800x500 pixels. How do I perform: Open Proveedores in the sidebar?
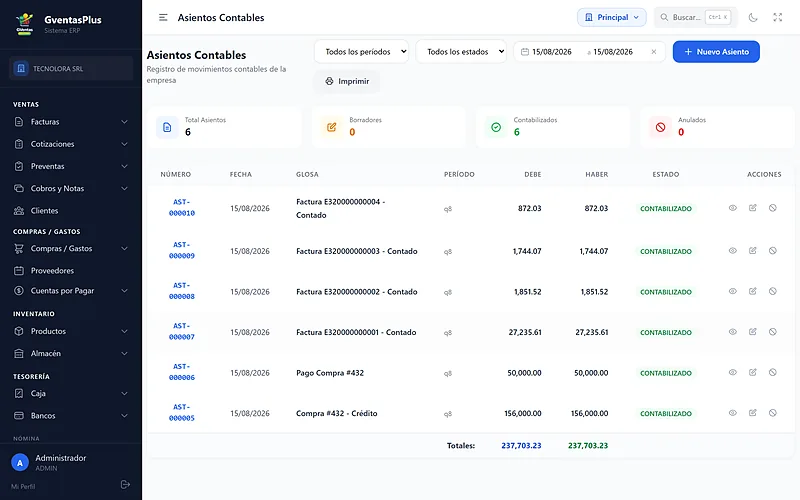point(71,270)
